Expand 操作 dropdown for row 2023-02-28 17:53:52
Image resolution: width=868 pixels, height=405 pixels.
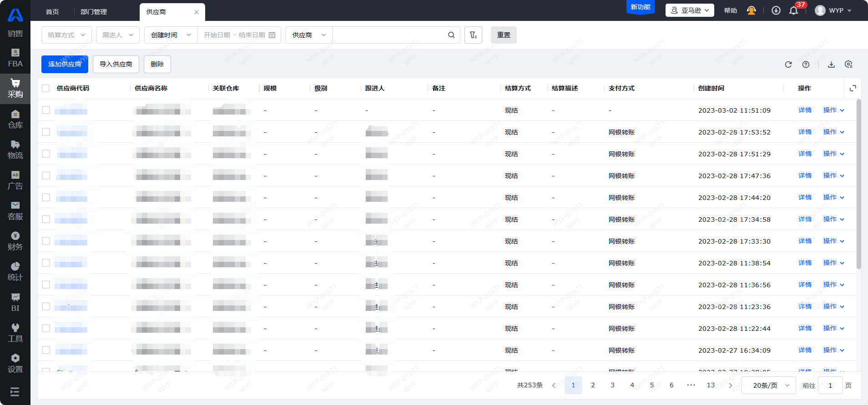point(833,132)
